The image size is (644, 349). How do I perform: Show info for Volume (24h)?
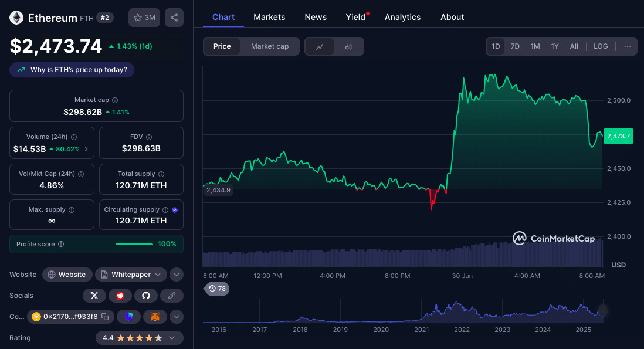point(74,137)
